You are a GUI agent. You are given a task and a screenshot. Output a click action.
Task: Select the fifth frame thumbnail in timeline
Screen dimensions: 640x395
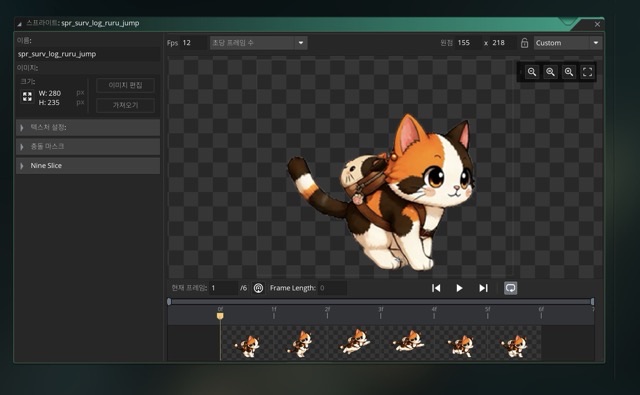(x=461, y=343)
